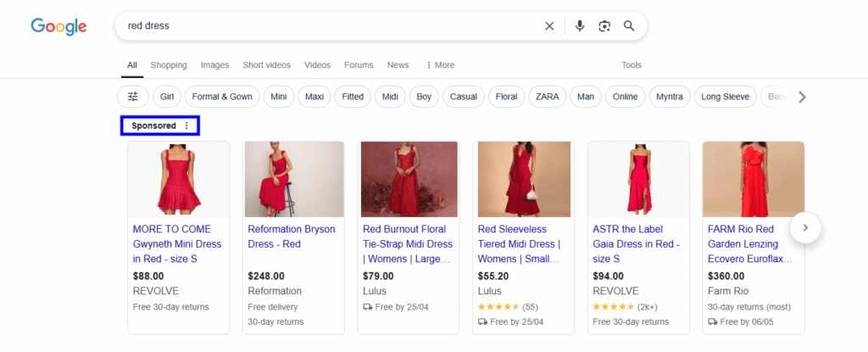This screenshot has height=352, width=868.
Task: Click the $360.00 price
Action: pyautogui.click(x=726, y=276)
